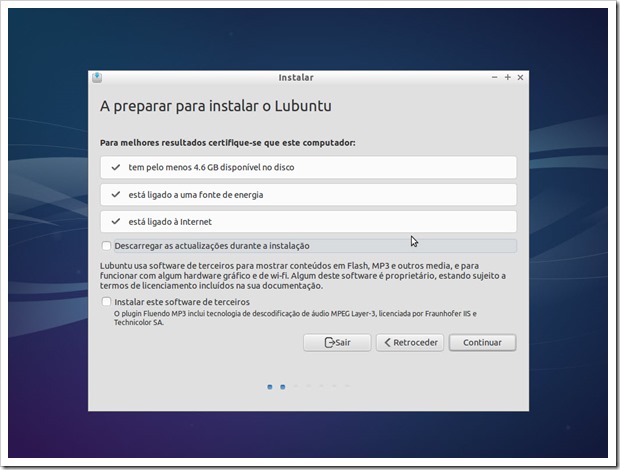Select the row 'tem pelo menos 4.6 GB disponível no disco'
Screen dimensions: 620x470
pos(308,167)
